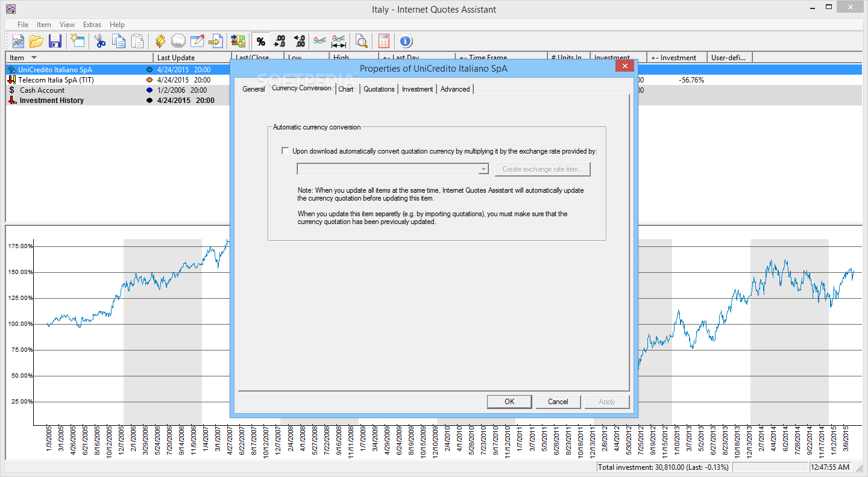Open the Help menu
The height and width of the screenshot is (477, 868).
point(118,25)
